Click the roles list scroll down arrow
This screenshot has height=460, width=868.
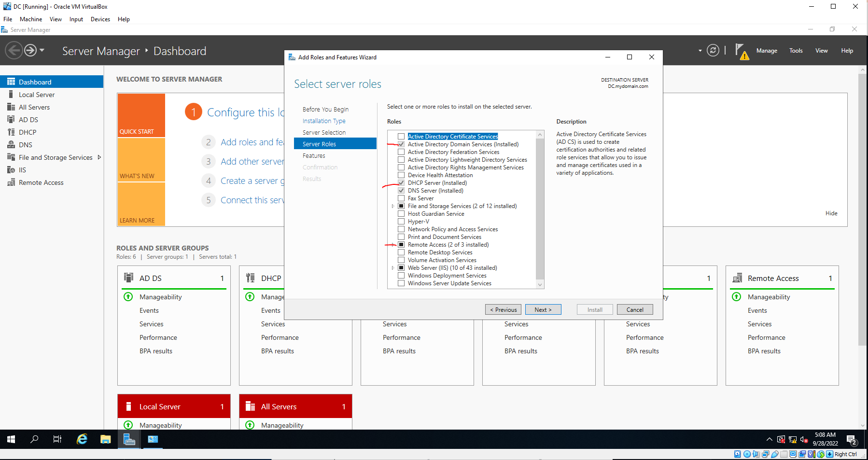coord(540,284)
